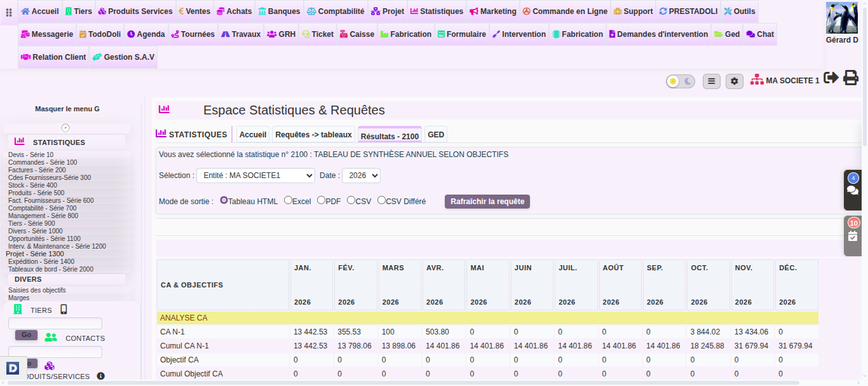The width and height of the screenshot is (868, 386).
Task: Click the CONTACTS search input field
Action: coord(55,352)
